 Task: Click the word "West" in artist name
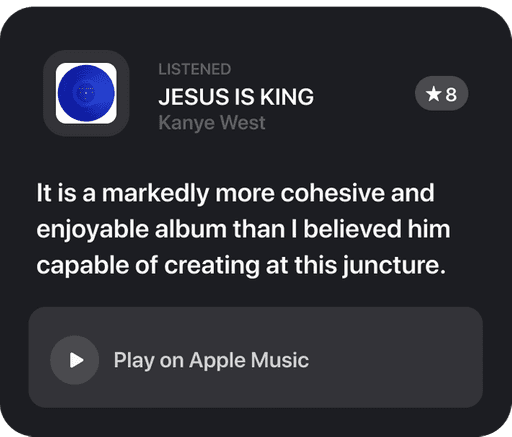[x=243, y=123]
